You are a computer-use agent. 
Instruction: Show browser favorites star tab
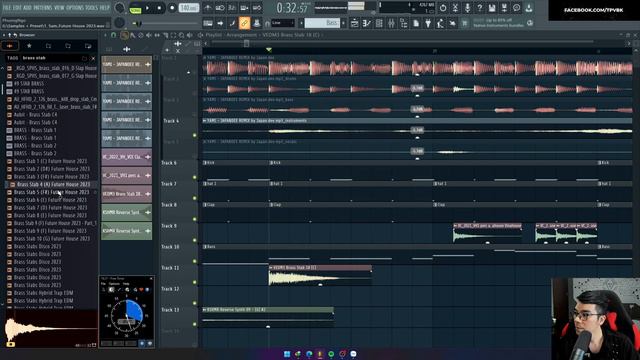click(29, 46)
